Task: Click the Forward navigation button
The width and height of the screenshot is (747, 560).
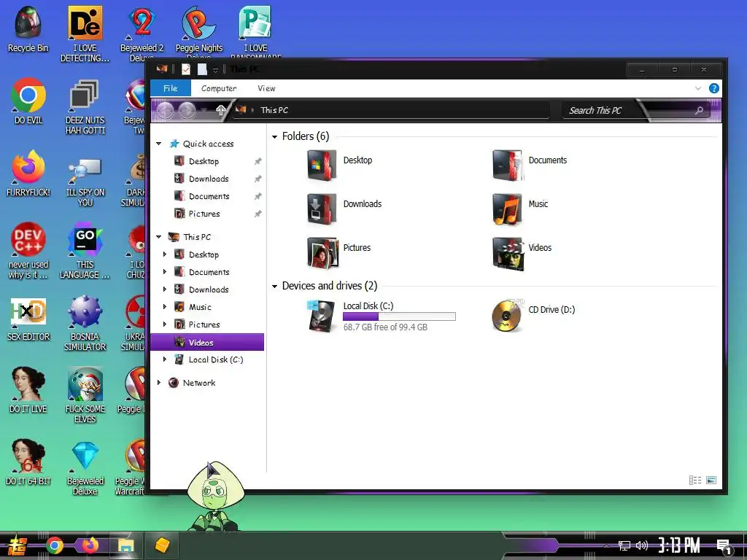Action: pyautogui.click(x=187, y=111)
